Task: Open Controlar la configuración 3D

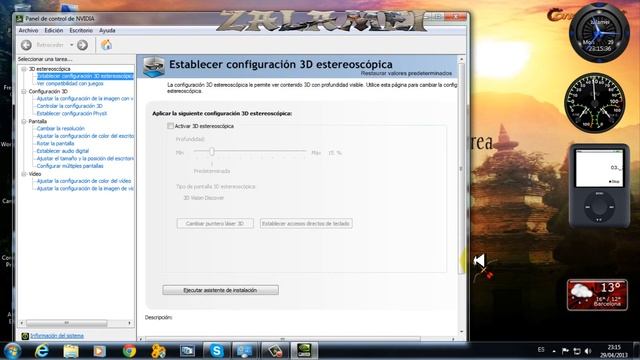Action: click(69, 106)
